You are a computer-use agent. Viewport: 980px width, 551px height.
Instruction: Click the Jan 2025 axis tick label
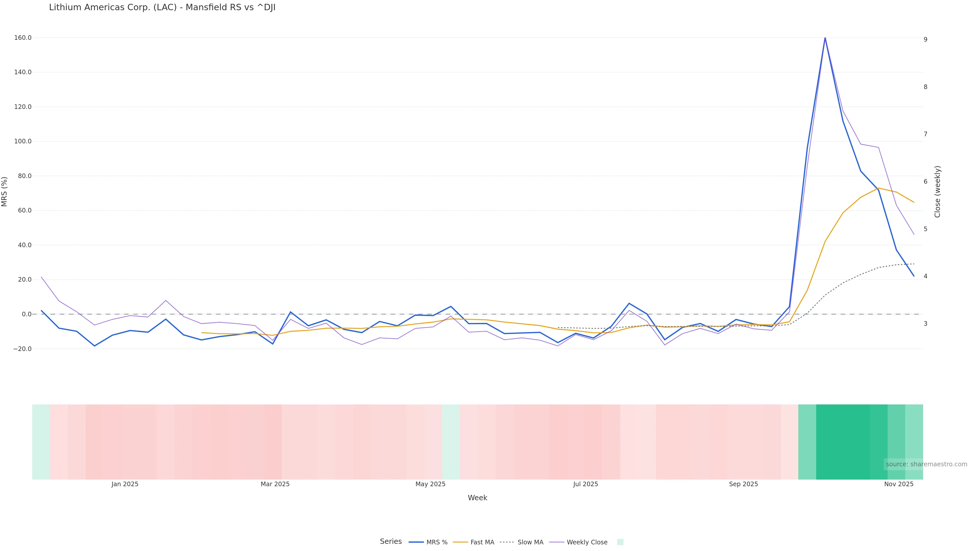tap(125, 484)
